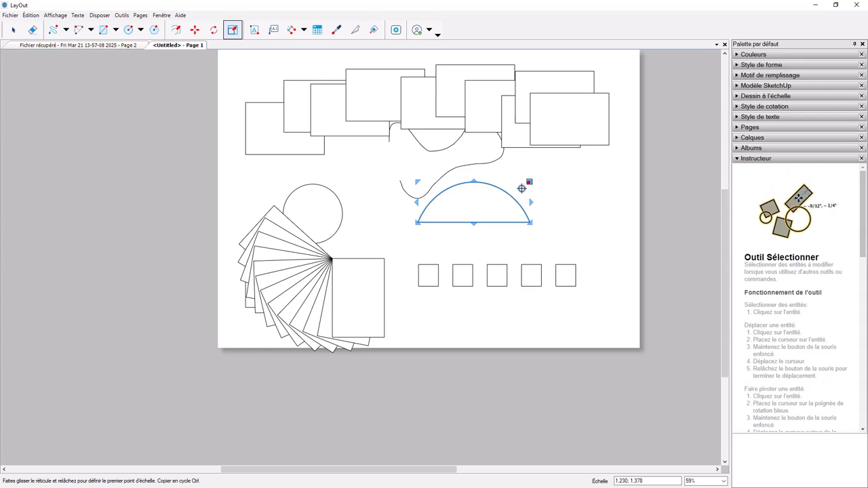Switch to the Untitled Page 1 tab
Viewport: 868px width, 488px height.
(x=178, y=45)
